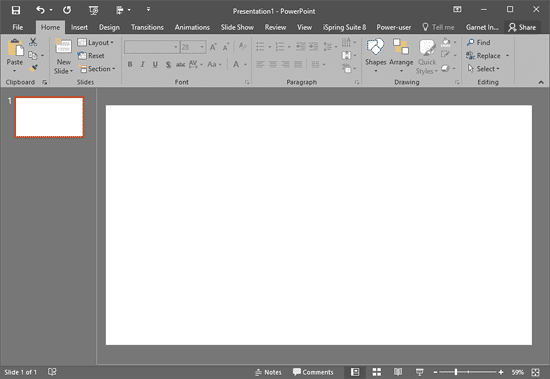Image resolution: width=550 pixels, height=379 pixels.
Task: Click the spell check status icon
Action: (x=52, y=372)
